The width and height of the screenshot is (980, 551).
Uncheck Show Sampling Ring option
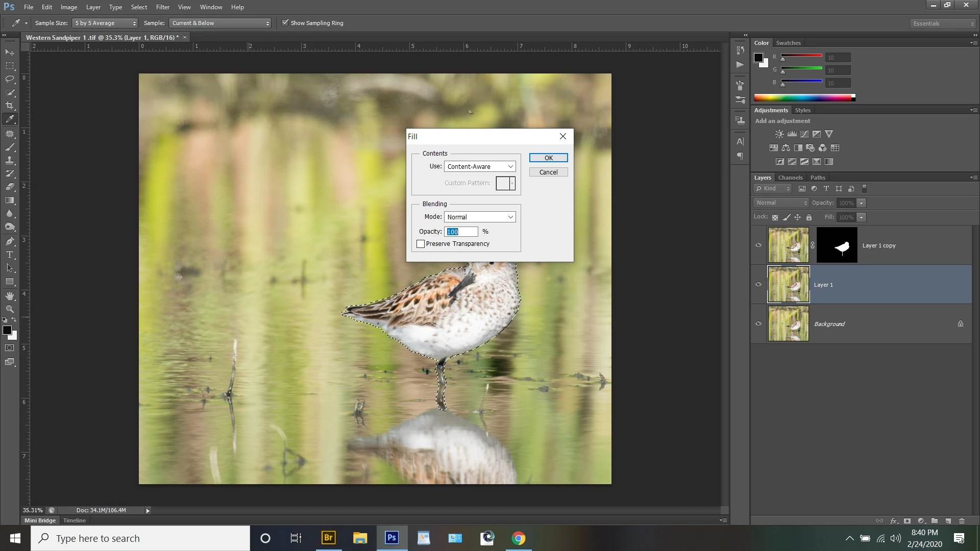[285, 23]
